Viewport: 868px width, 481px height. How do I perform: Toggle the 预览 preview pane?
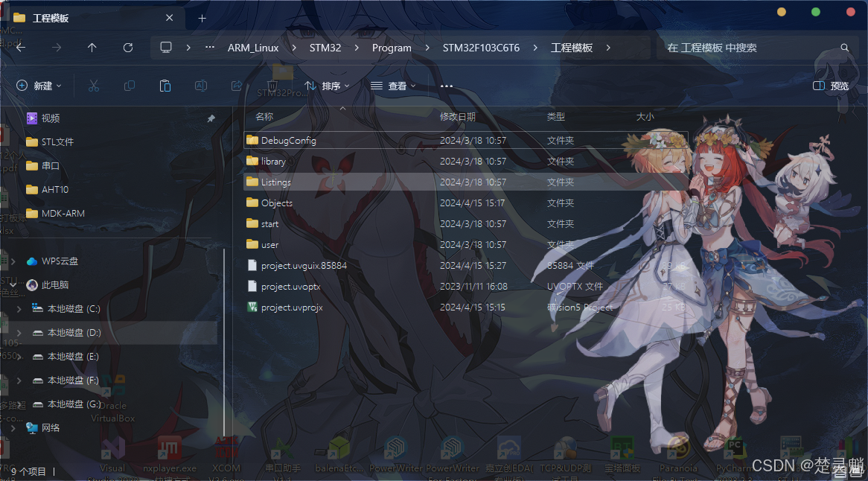pyautogui.click(x=830, y=86)
